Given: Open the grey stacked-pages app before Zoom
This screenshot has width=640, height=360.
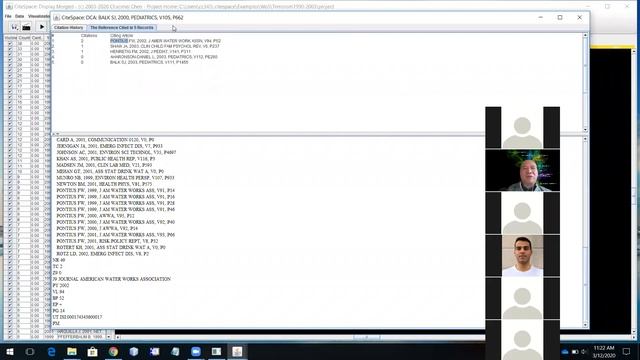Looking at the screenshot, I should pyautogui.click(x=175, y=351).
